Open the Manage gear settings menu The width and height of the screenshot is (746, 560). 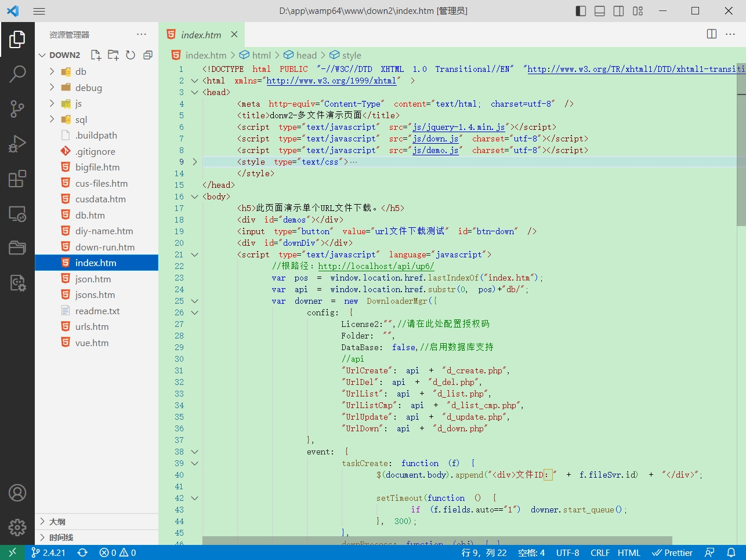pos(17,528)
